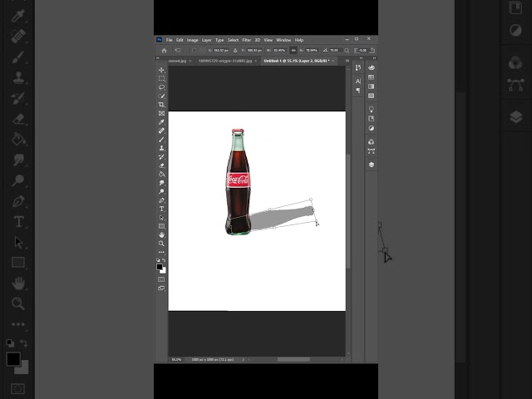The image size is (532, 399).
Task: Select the Horizontal Type tool
Action: (161, 209)
